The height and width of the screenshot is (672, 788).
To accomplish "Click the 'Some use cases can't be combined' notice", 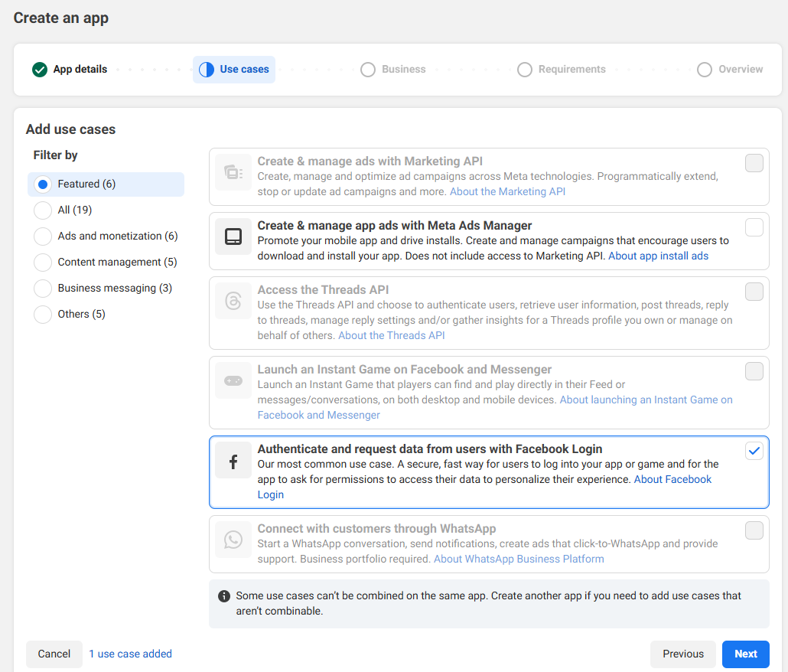I will 488,604.
